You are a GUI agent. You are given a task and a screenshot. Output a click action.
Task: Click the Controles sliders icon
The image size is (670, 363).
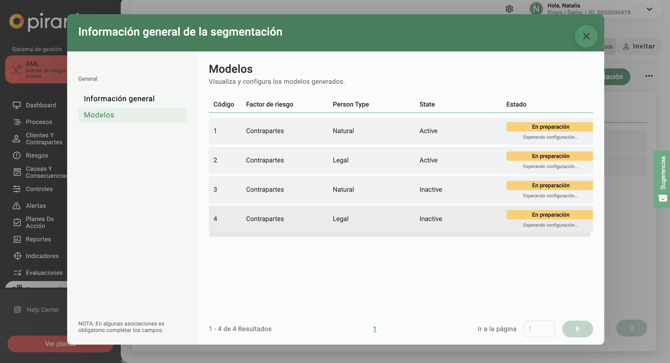point(17,189)
